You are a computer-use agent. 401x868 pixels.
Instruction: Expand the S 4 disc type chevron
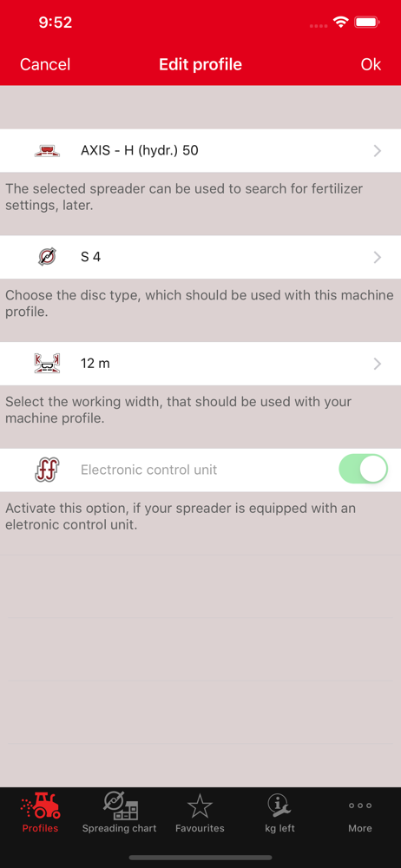coord(378,257)
